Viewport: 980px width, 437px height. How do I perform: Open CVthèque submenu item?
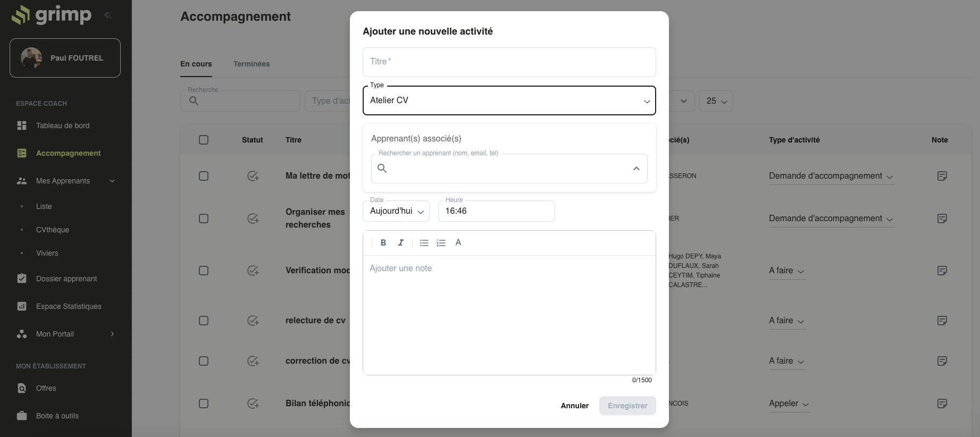(x=53, y=230)
